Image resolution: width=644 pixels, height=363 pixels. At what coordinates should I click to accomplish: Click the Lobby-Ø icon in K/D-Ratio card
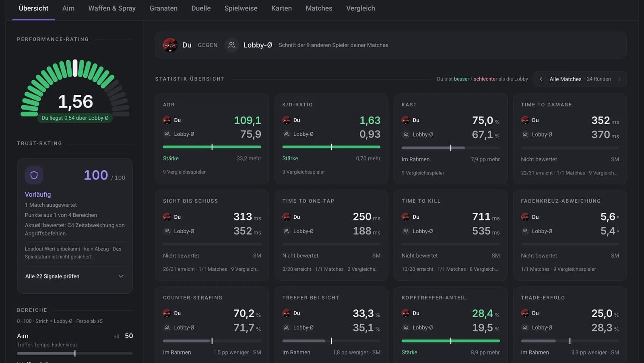click(286, 134)
